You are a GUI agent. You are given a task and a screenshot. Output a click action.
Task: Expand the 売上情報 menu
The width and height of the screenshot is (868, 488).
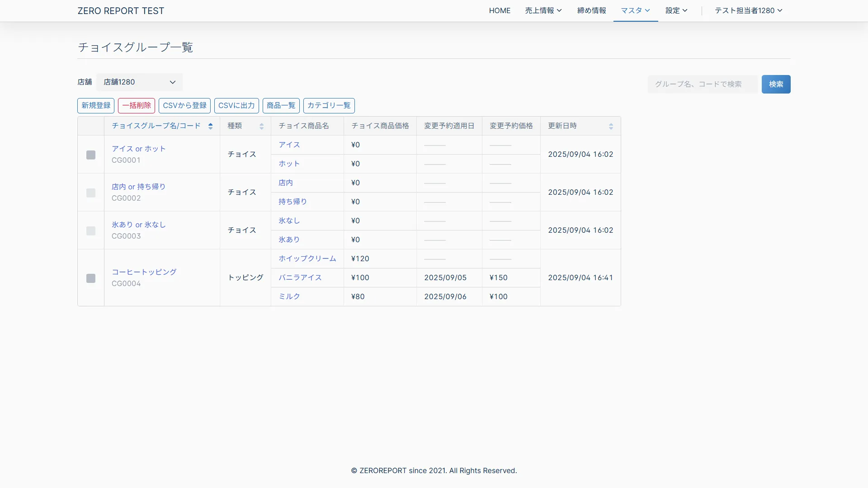point(543,10)
